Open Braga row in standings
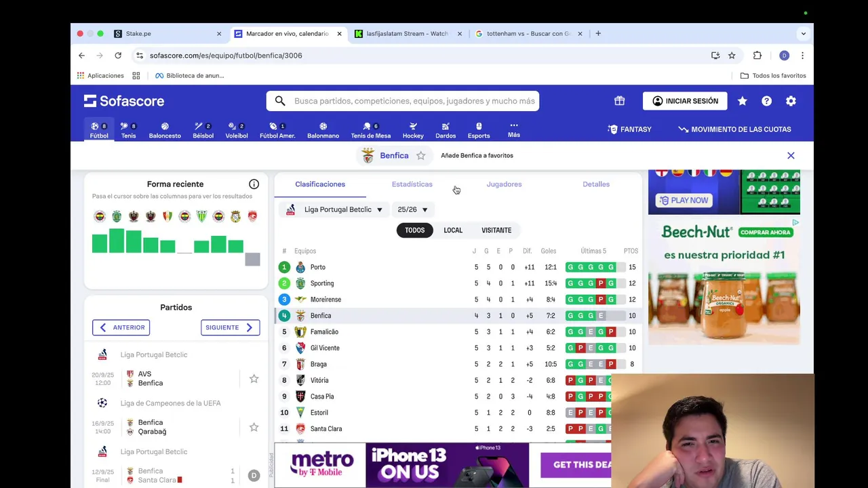868x488 pixels. (x=458, y=364)
